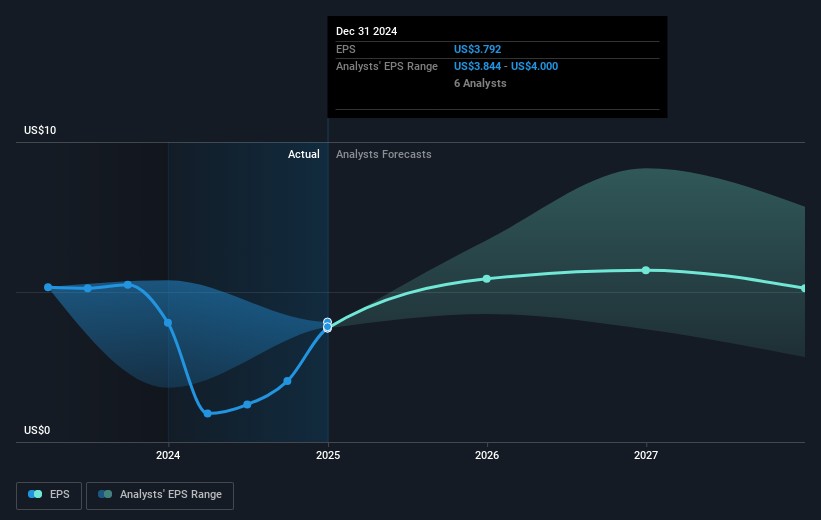
Task: Click the EPS legend color dot icon
Action: coord(36,495)
